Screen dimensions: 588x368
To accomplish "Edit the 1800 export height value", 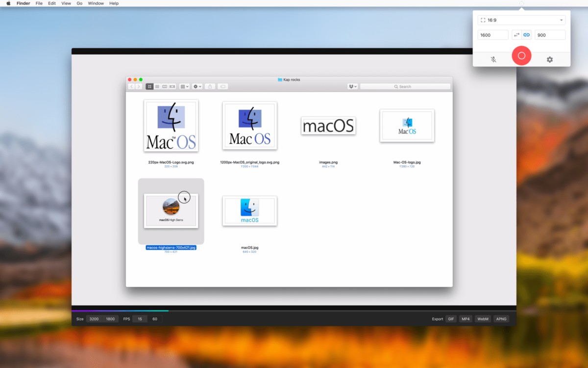I will click(x=110, y=319).
